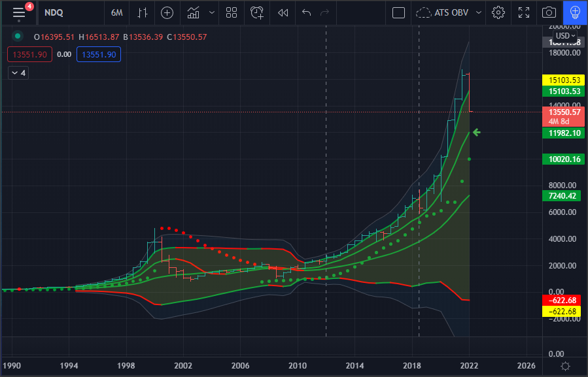Click the 18000.00 price axis label
The width and height of the screenshot is (588, 377).
pos(564,53)
